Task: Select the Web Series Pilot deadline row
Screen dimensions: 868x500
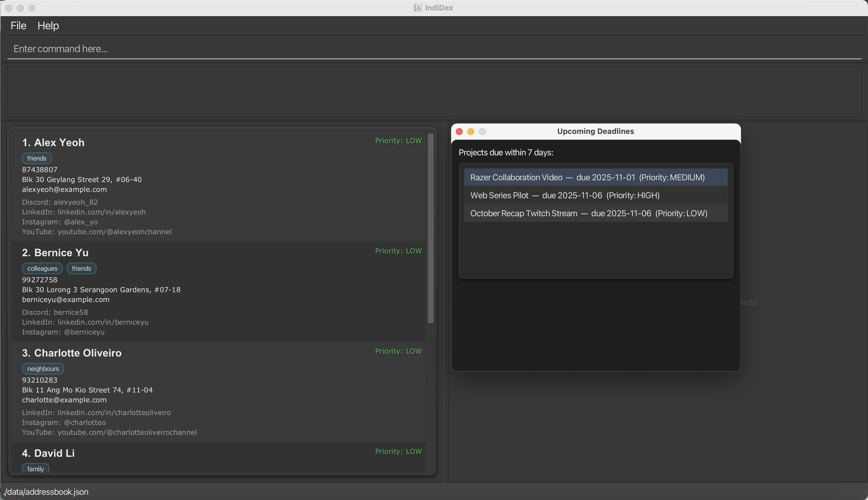Action: (x=595, y=195)
